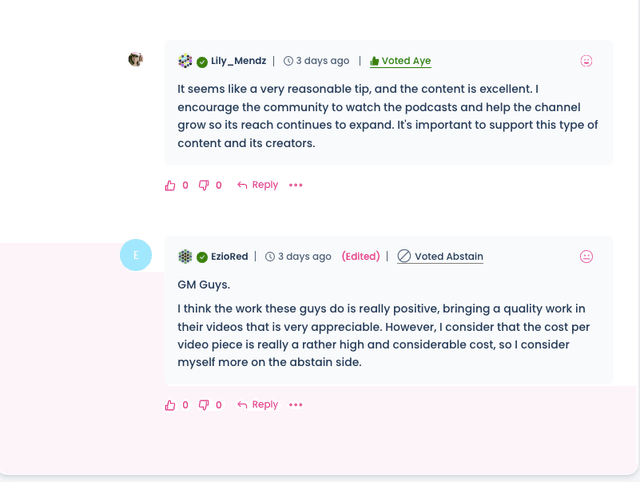This screenshot has height=482, width=640.
Task: Open more options under Lily_Mendz's comment
Action: (x=296, y=185)
